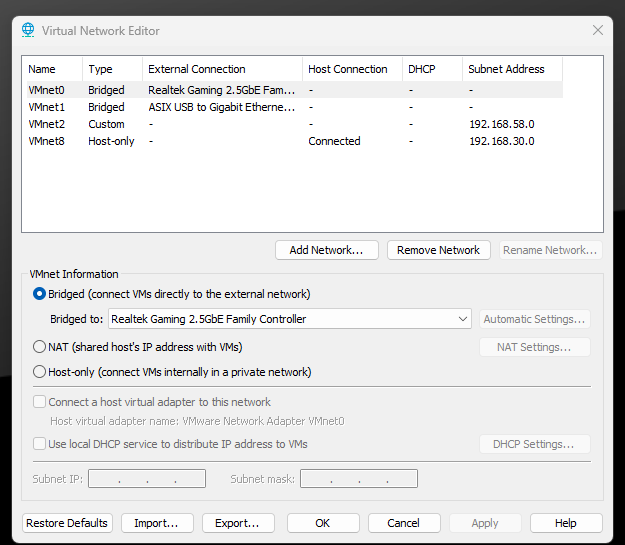Open the Import settings button
Viewport: 625px width, 545px height.
[x=157, y=523]
